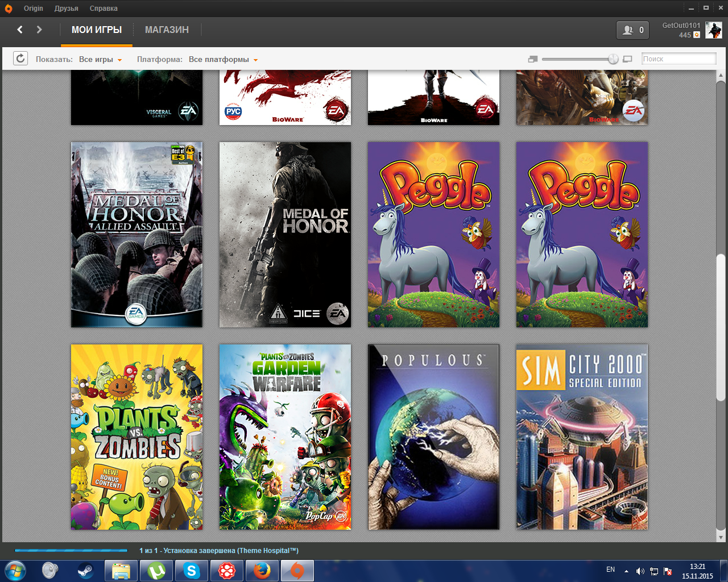Expand the 'Все платформы' platform dropdown
This screenshot has width=728, height=582.
(223, 60)
